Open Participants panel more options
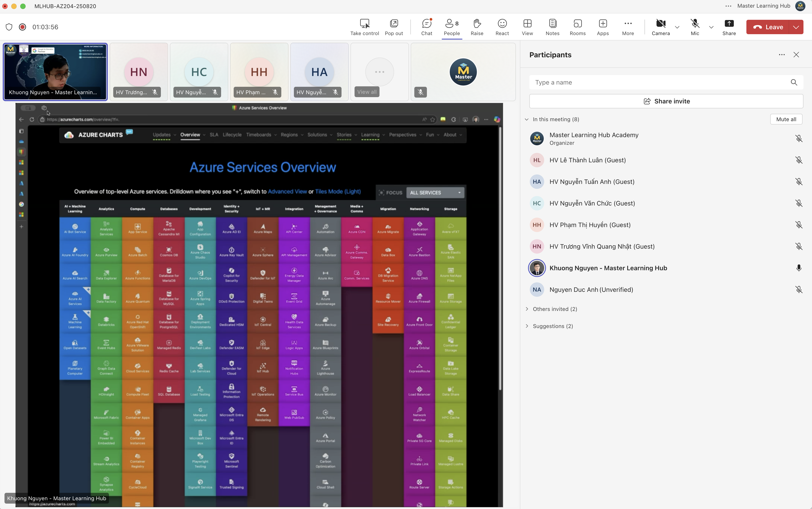The image size is (812, 509). click(x=782, y=55)
